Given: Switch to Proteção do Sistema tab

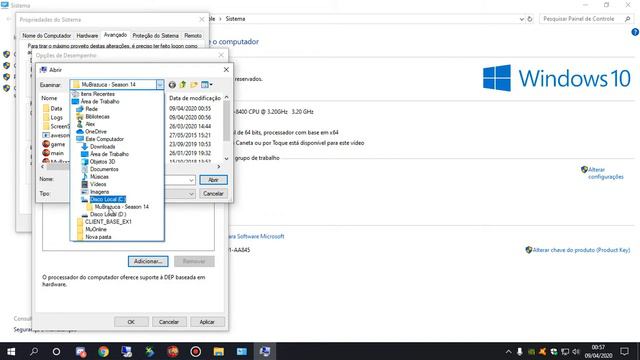Looking at the screenshot, I should (x=156, y=36).
